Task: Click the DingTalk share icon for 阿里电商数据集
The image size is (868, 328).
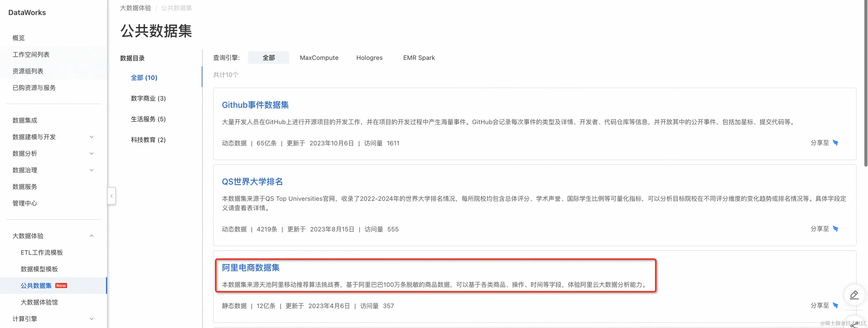Action: tap(835, 305)
